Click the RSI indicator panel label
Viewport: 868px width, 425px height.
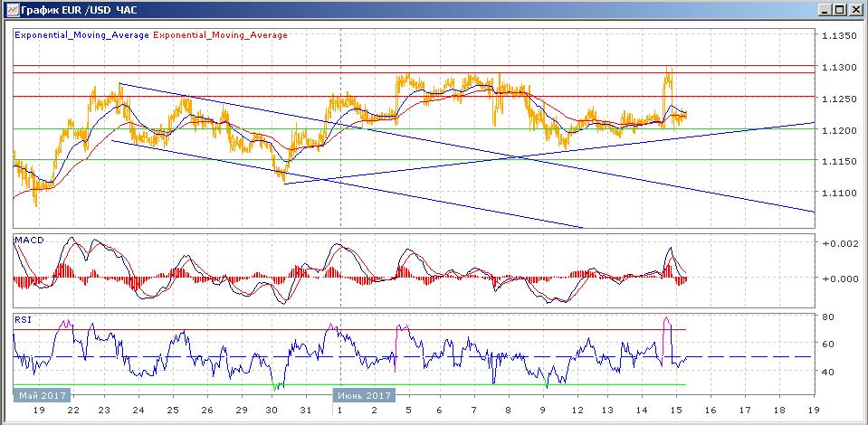[x=22, y=319]
